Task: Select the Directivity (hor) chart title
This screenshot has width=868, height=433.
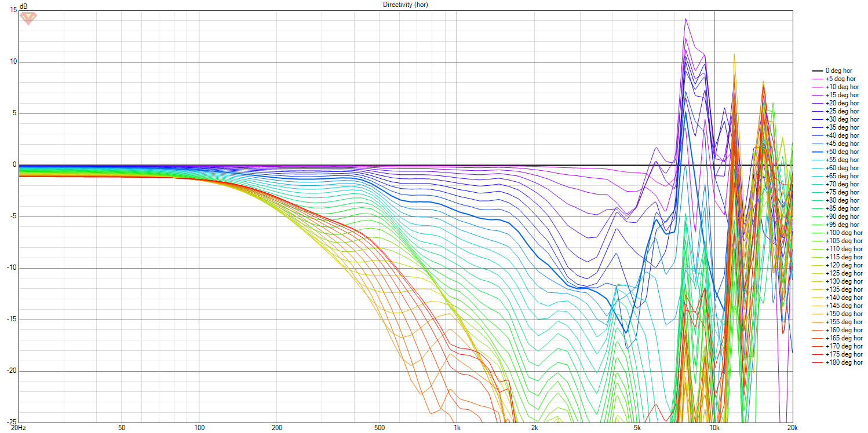Action: coord(406,5)
